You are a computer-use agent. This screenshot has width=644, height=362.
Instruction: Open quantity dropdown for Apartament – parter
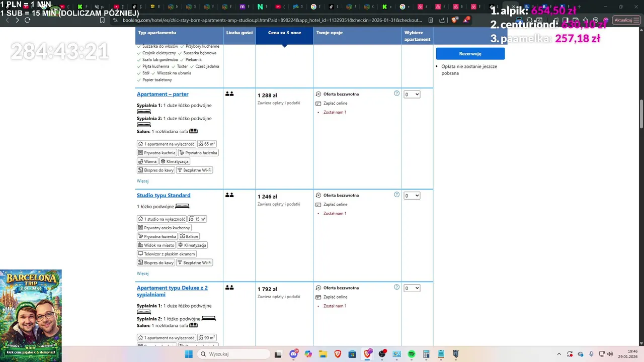pos(412,95)
